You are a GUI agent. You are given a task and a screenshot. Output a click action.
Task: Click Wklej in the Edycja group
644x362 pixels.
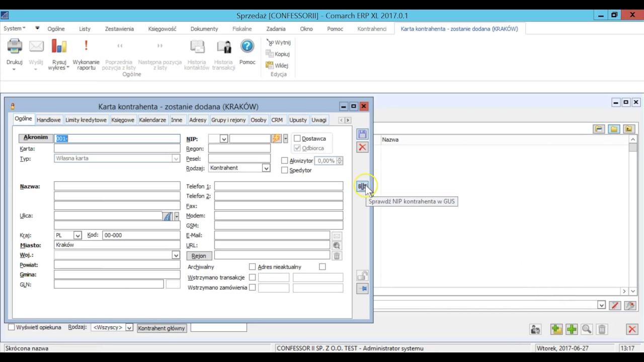tap(277, 65)
